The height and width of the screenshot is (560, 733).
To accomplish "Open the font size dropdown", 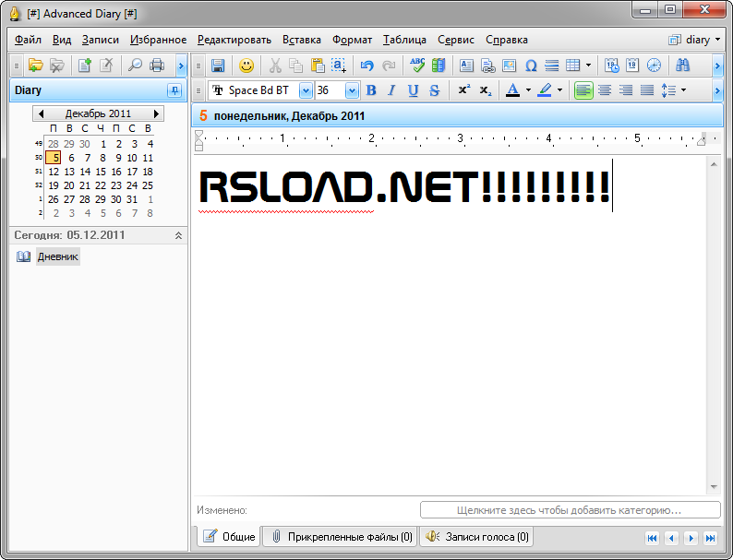I will pos(352,90).
